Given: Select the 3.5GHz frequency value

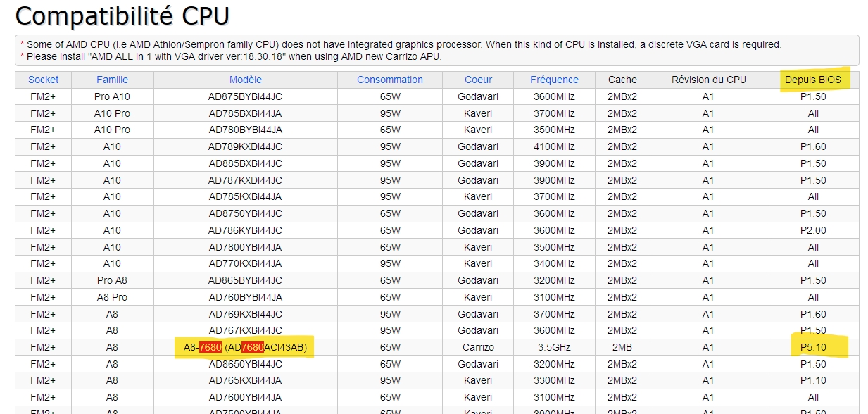Looking at the screenshot, I should (554, 347).
